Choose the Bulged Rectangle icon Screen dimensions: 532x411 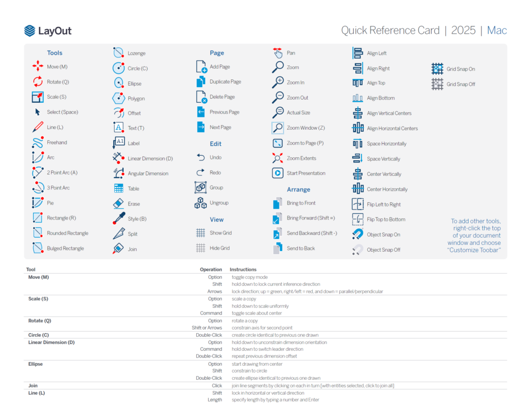click(x=37, y=248)
